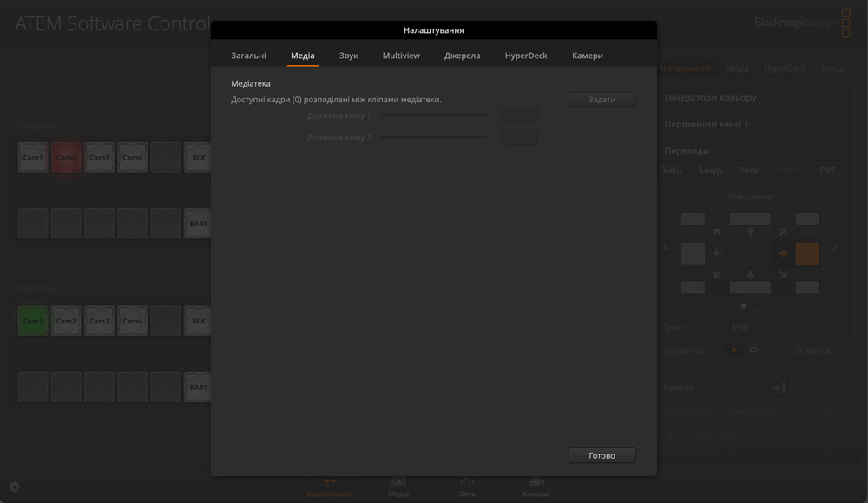Select the up-arrow wipe pattern
Viewport: 868px width, 503px height.
[750, 232]
